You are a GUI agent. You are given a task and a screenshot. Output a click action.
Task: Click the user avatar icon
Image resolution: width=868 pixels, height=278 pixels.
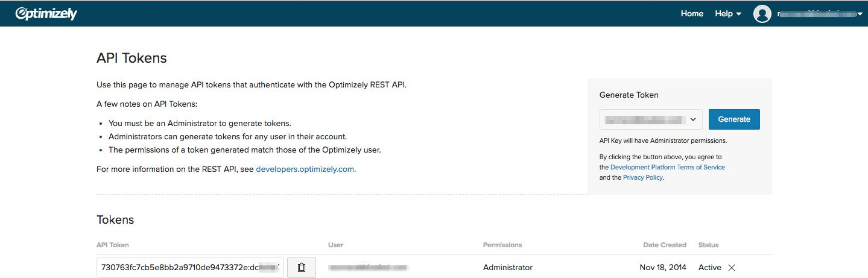click(762, 14)
